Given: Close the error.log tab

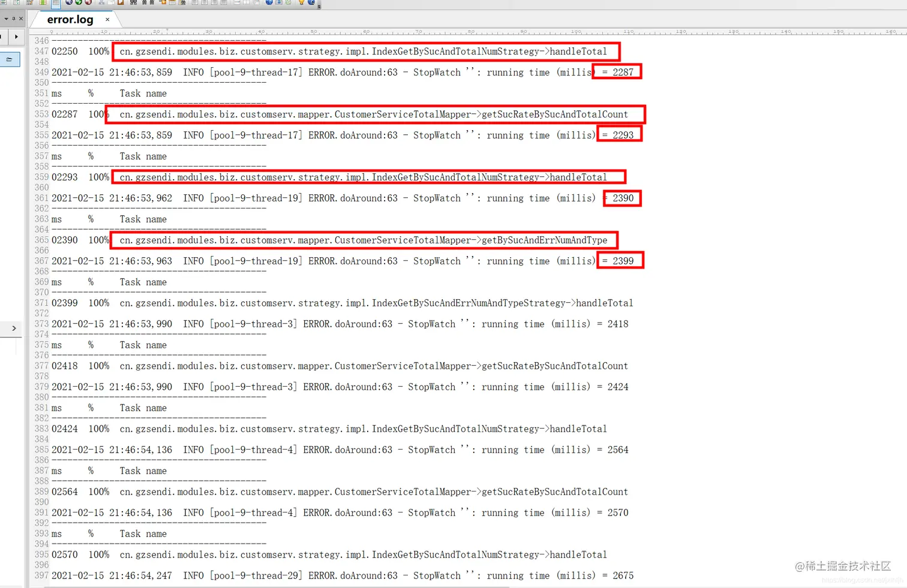Looking at the screenshot, I should coord(107,20).
